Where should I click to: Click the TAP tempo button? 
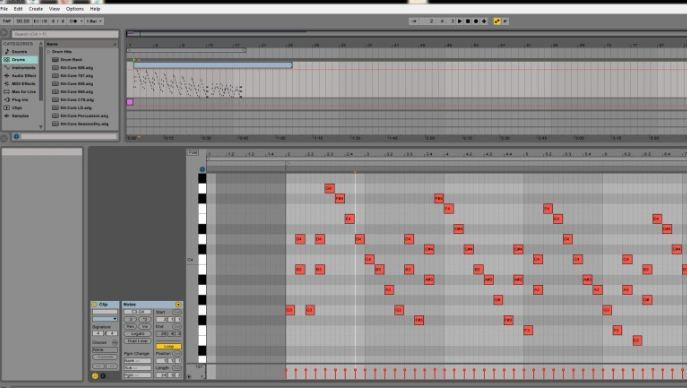pos(7,21)
